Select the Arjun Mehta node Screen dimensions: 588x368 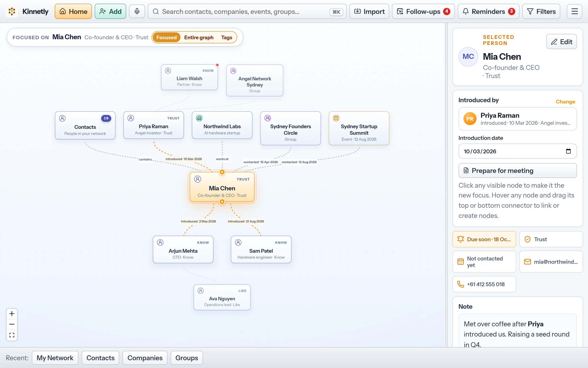tap(183, 250)
